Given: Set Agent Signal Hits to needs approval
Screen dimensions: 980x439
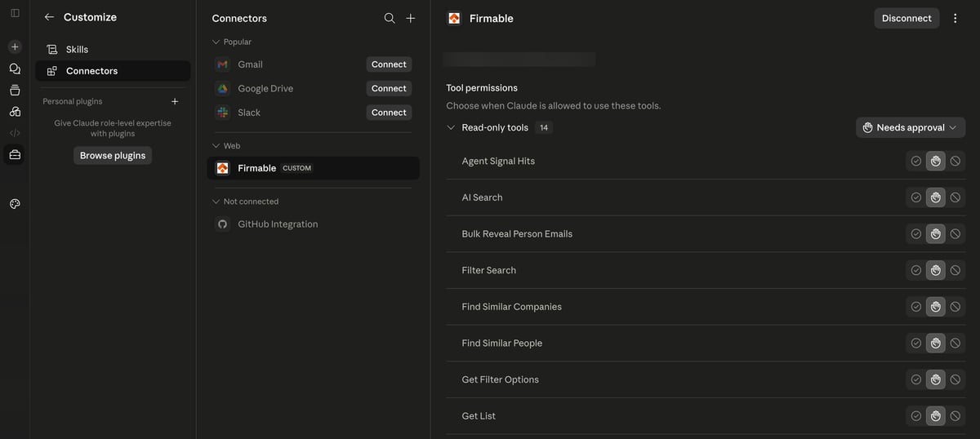Looking at the screenshot, I should pos(936,161).
